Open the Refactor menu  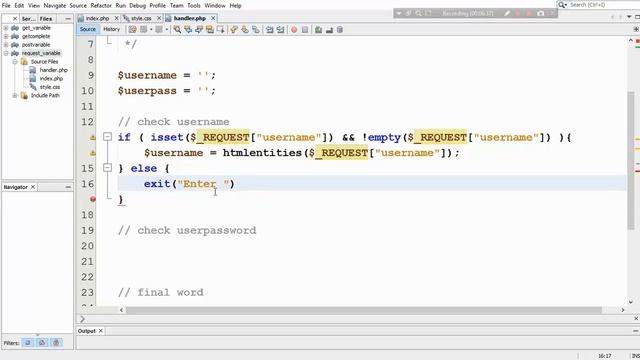click(x=101, y=5)
